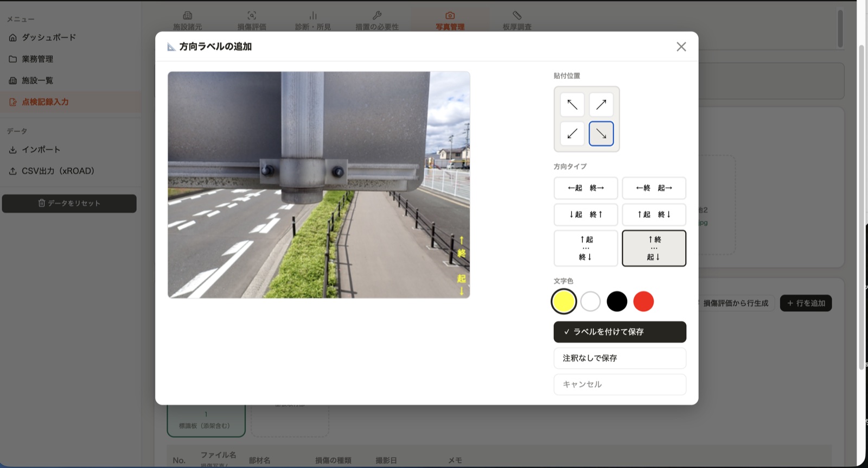Select the bottom-right arrow paste position

click(601, 134)
